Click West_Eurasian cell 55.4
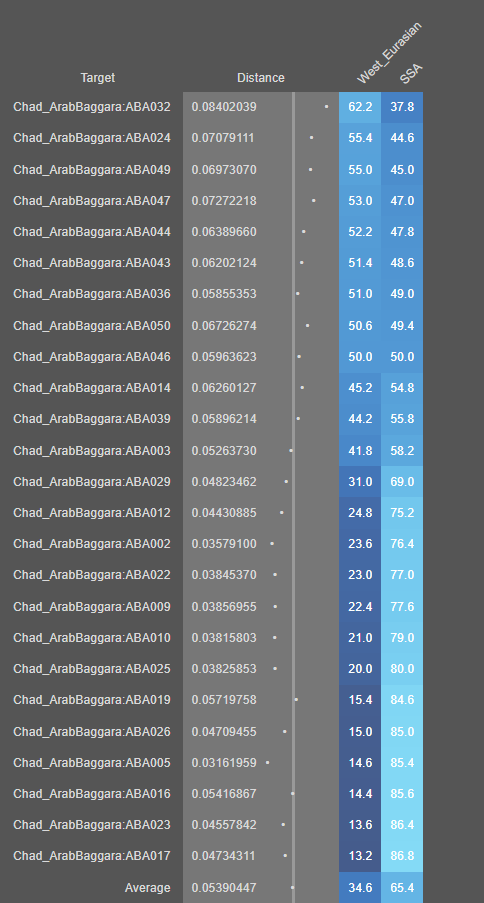Viewport: 484px width, 903px height. (x=360, y=138)
